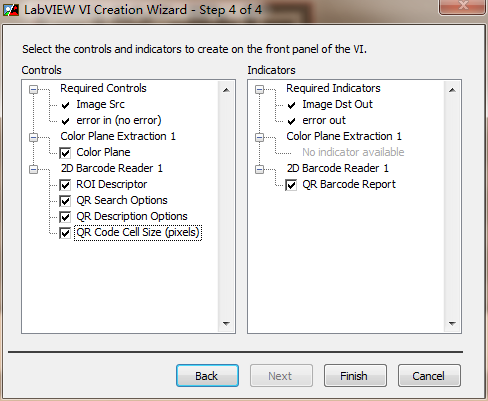This screenshot has height=401, width=488.
Task: Cancel the VI Creation Wizard
Action: pyautogui.click(x=429, y=376)
